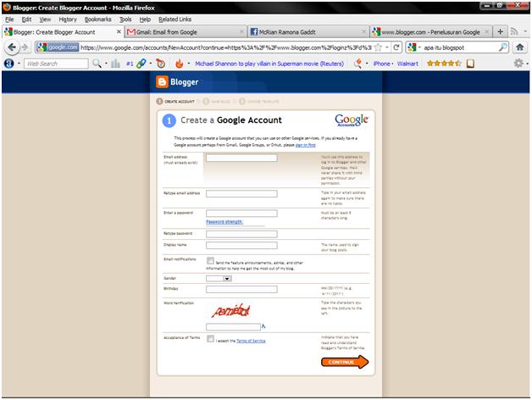Open the list-all-tabs dropdown arrow
The image size is (532, 400).
pos(525,31)
